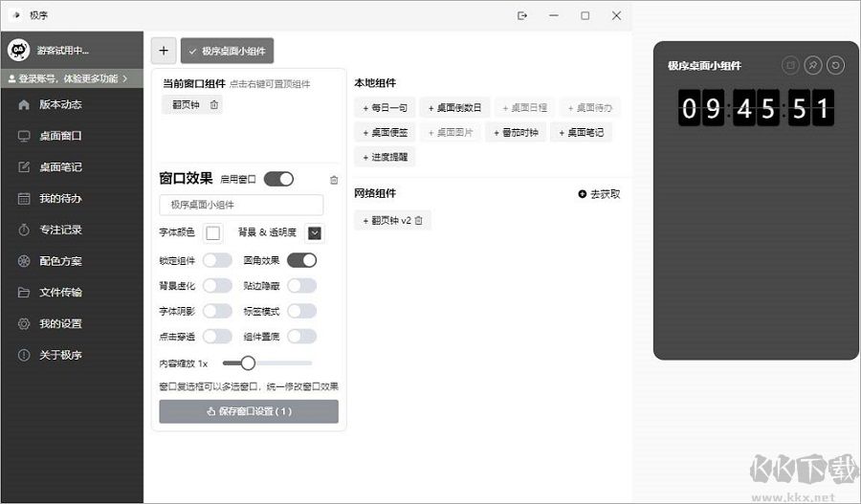Click the plus icon to add a window
861x504 pixels.
pyautogui.click(x=163, y=51)
